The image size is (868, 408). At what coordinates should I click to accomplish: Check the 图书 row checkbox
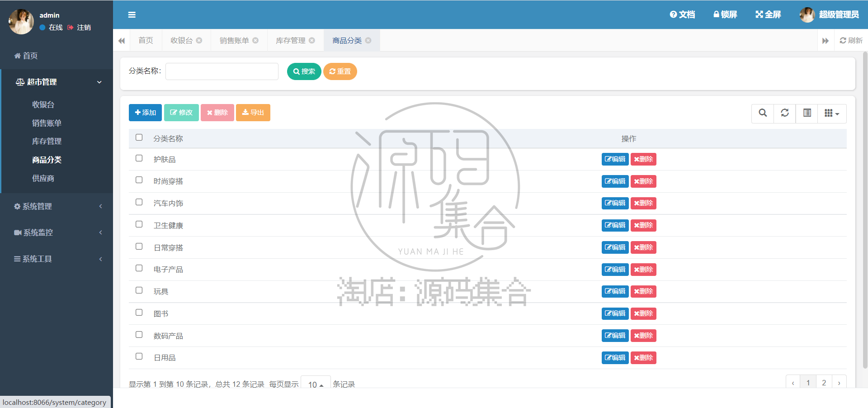coord(139,313)
